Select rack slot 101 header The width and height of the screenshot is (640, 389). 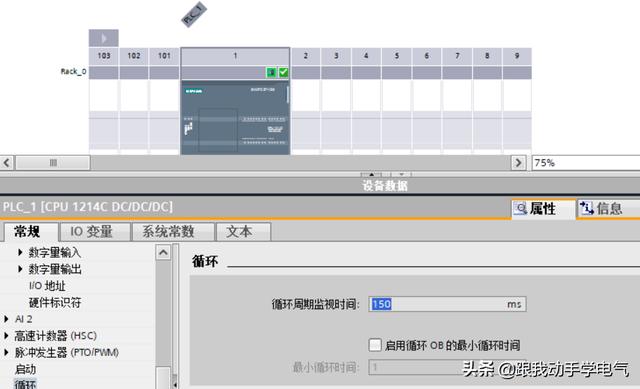coord(164,56)
